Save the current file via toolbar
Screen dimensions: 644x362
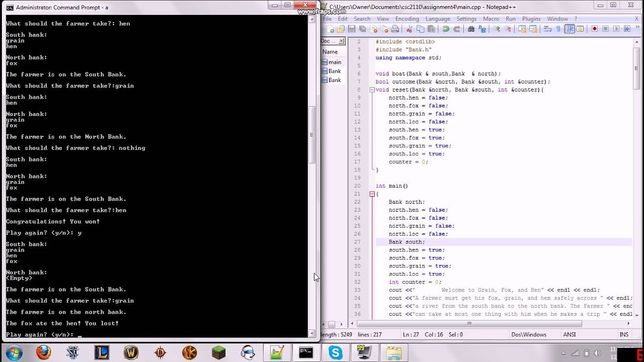[352, 29]
